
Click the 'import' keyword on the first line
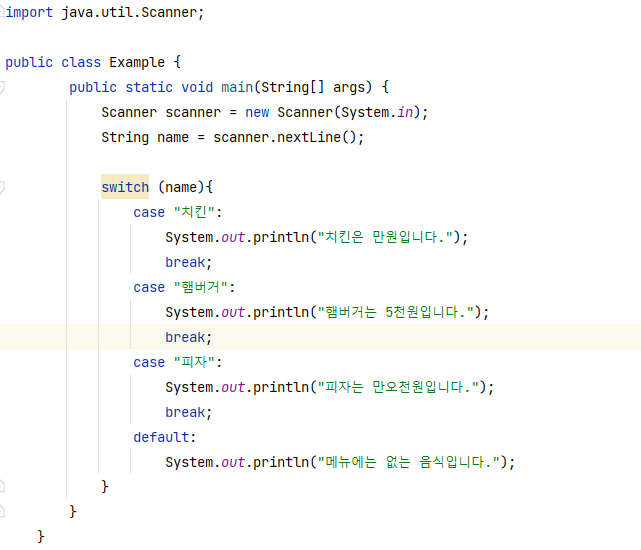tap(29, 13)
